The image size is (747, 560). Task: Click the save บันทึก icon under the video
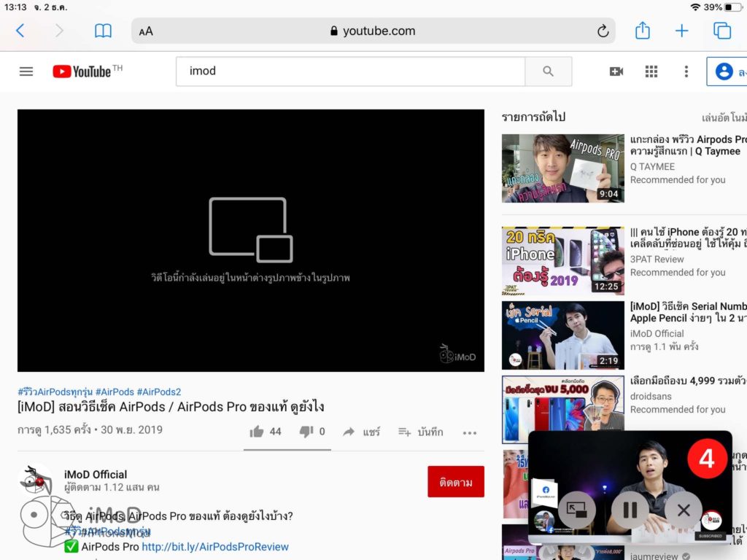tap(415, 431)
